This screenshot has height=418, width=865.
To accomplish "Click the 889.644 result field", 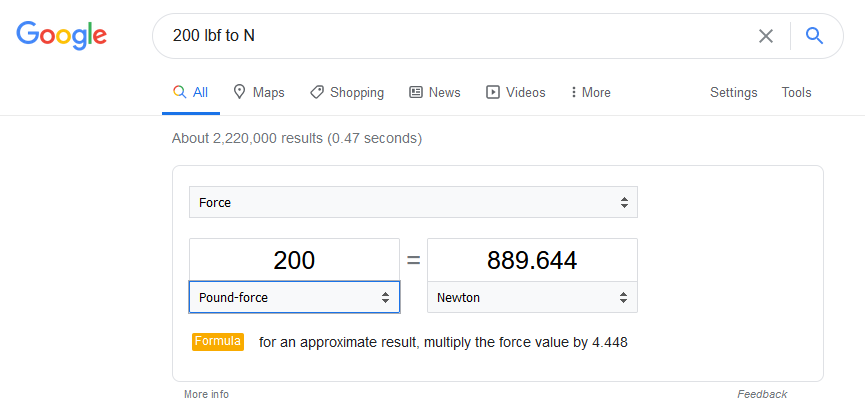I will click(x=532, y=260).
